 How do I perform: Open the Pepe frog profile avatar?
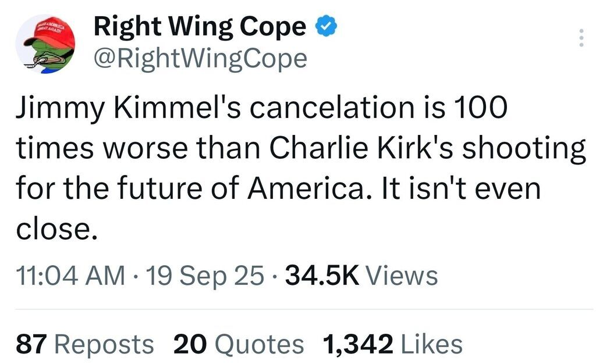pyautogui.click(x=45, y=44)
